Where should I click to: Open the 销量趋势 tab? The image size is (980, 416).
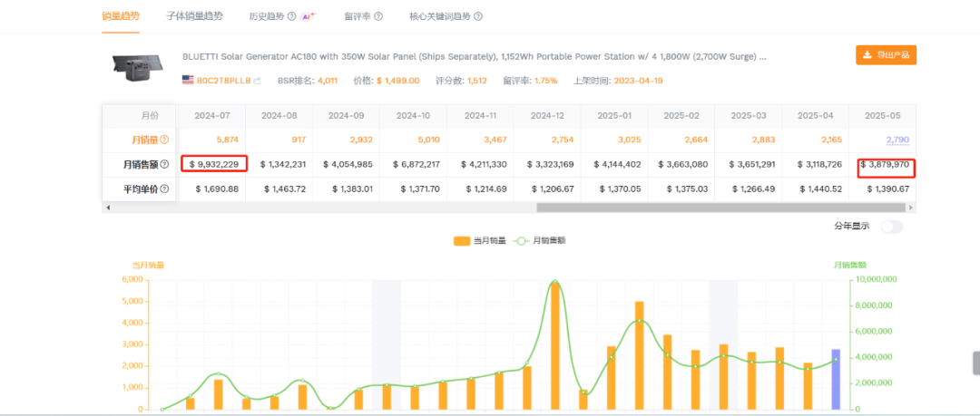121,16
